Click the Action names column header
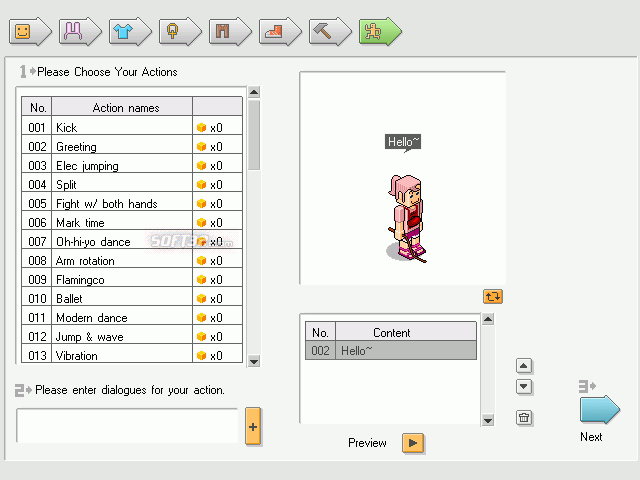This screenshot has height=480, width=640. 122,108
